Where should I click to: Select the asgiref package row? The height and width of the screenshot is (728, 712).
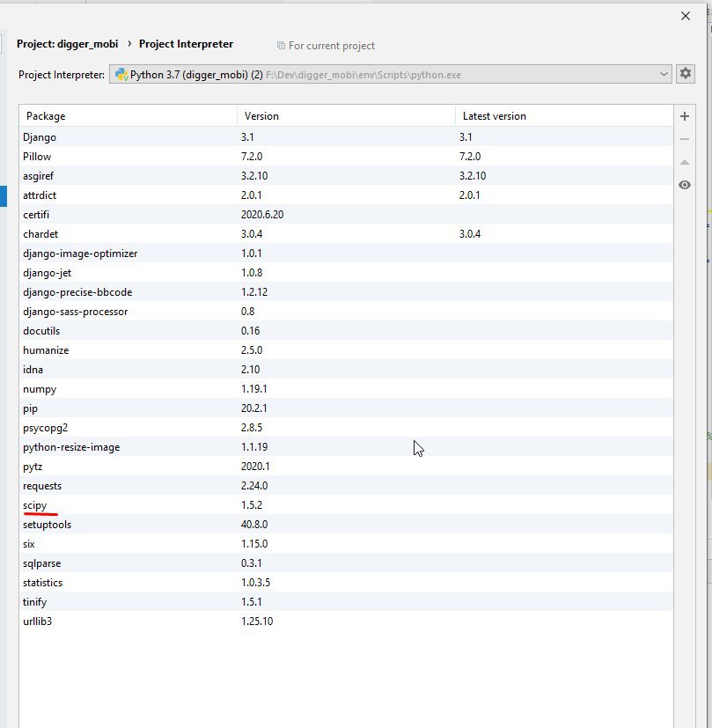[346, 176]
